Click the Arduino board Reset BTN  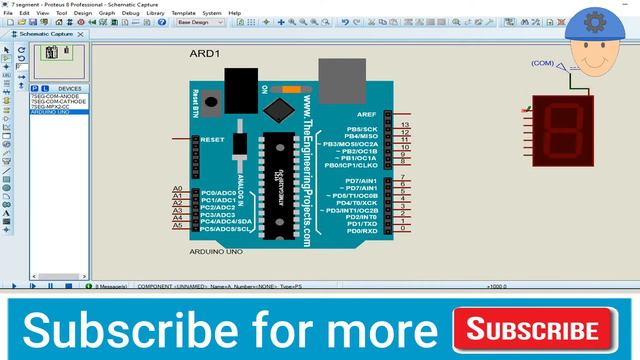tap(211, 102)
